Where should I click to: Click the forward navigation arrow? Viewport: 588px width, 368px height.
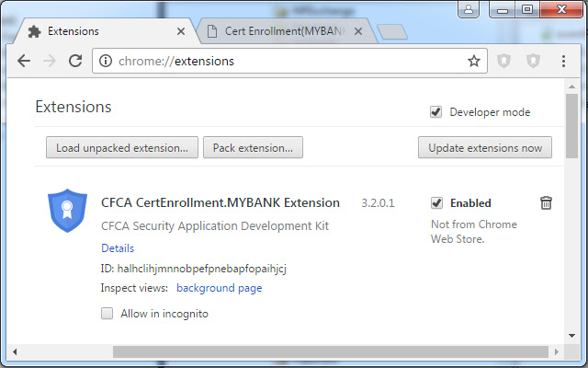(50, 61)
